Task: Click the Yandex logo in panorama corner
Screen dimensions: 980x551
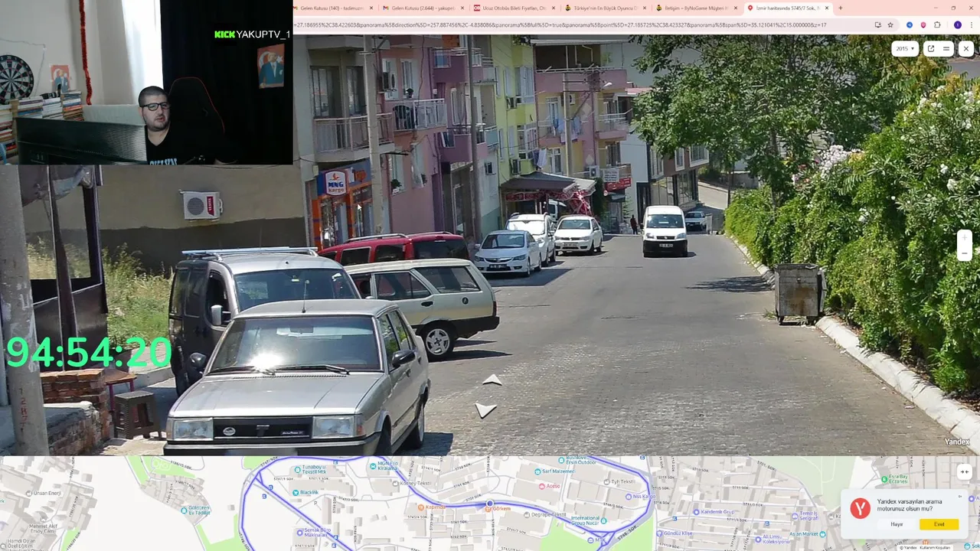Action: 956,442
